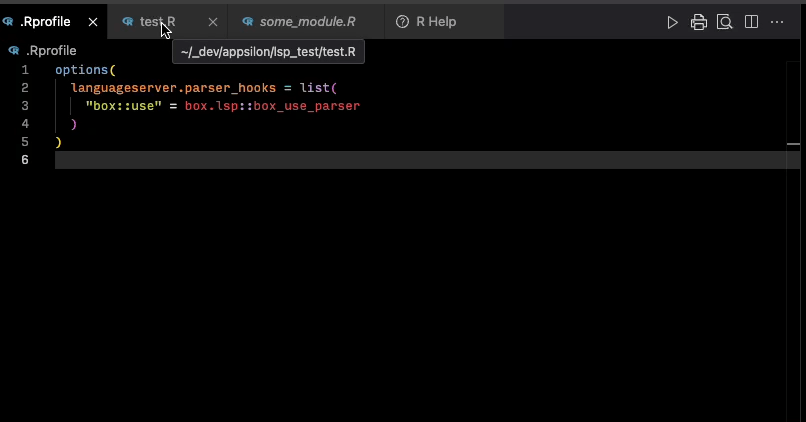Close the test.R tab
Viewport: 806px width, 422px height.
[212, 22]
